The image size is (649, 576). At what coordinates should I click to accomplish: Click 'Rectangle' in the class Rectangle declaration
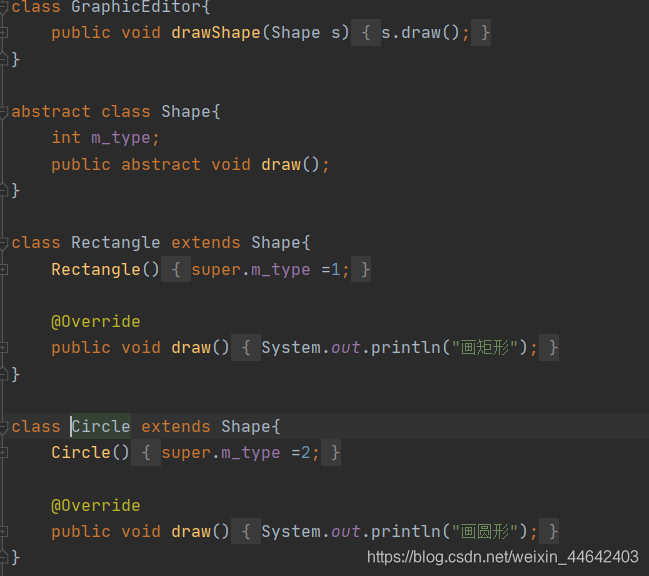pyautogui.click(x=115, y=243)
